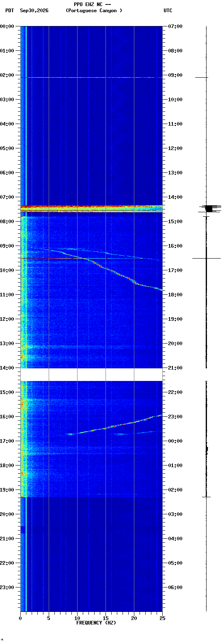Click the PDT '14:00' time label
Image resolution: width=224 pixels, height=644 pixels.
7,368
